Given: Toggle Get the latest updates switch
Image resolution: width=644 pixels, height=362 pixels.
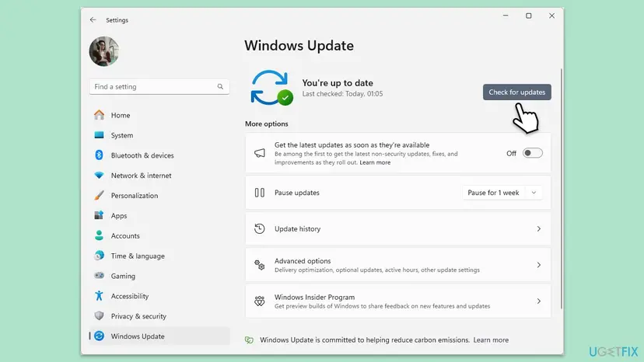Looking at the screenshot, I should pyautogui.click(x=532, y=153).
